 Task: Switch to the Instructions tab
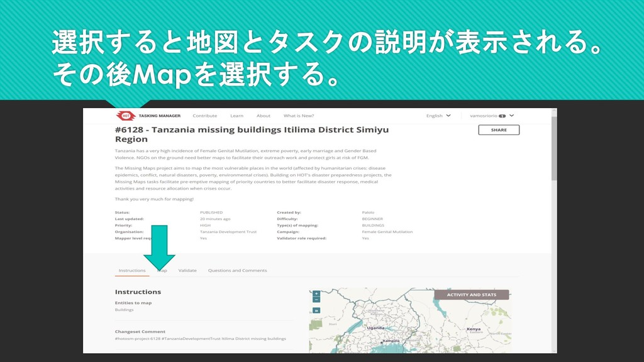132,270
